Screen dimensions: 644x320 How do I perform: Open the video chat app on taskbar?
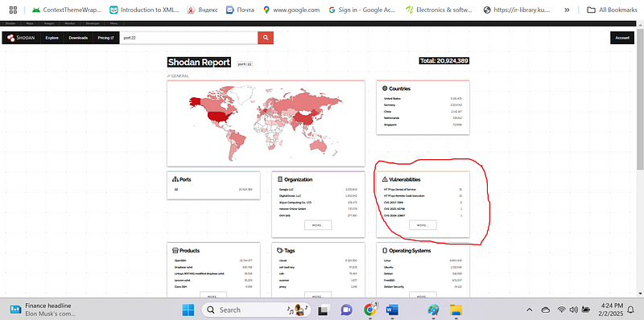(347, 310)
